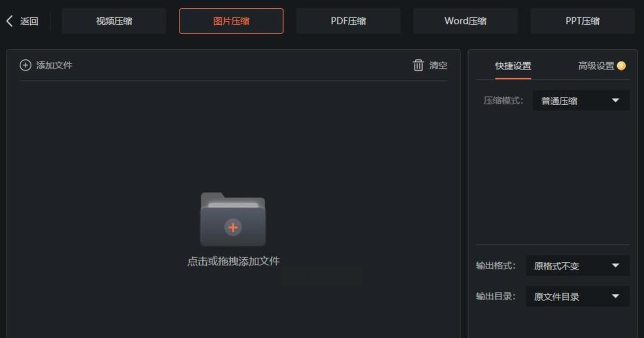This screenshot has width=644, height=338.
Task: Open the PDF压缩 tab
Action: [x=348, y=21]
